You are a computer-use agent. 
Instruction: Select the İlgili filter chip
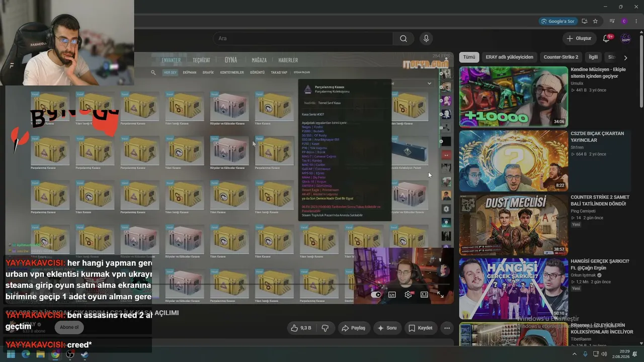tap(593, 57)
